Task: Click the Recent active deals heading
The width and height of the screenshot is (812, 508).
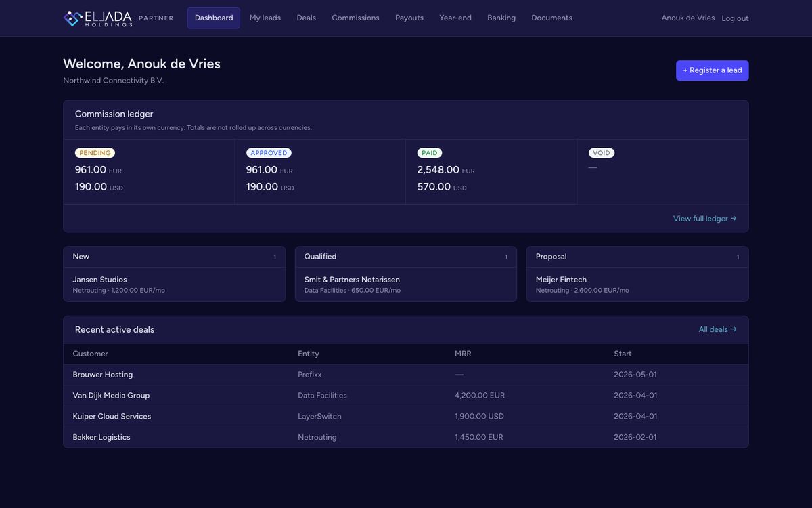Action: click(114, 330)
